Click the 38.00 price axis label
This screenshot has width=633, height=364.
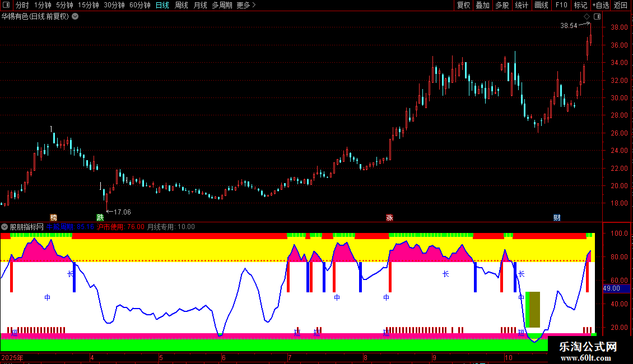(619, 27)
